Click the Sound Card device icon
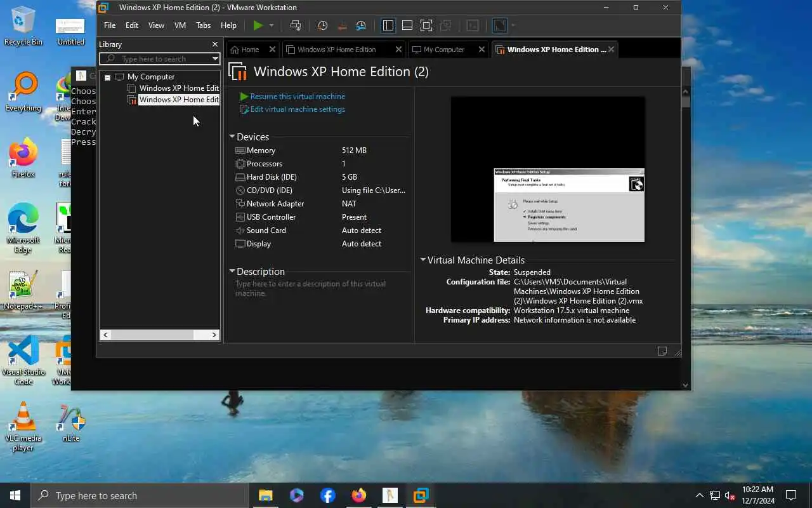Viewport: 812px width, 508px height. click(x=240, y=231)
